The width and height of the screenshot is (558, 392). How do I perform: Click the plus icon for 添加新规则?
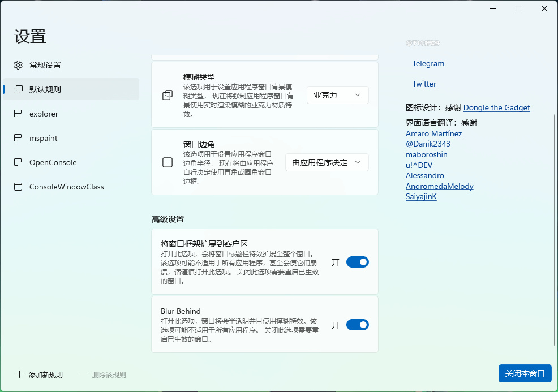tap(19, 374)
